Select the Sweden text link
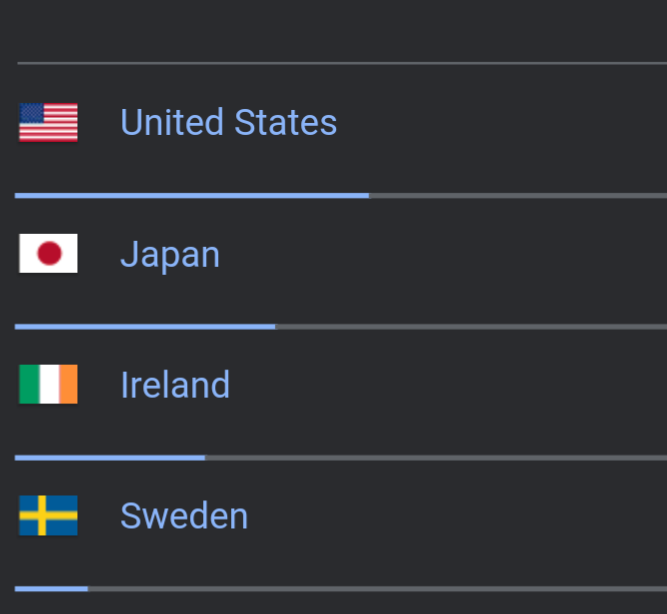 [184, 516]
